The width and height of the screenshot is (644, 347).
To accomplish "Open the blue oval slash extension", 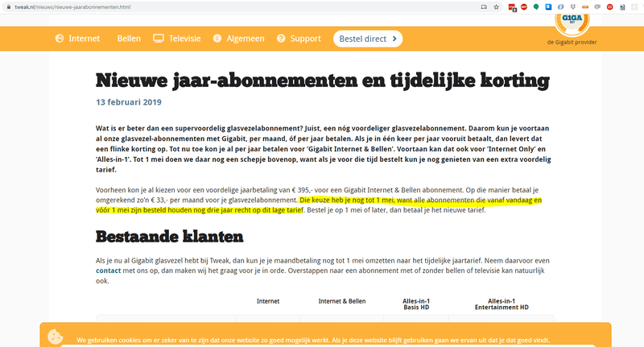I will [x=560, y=7].
